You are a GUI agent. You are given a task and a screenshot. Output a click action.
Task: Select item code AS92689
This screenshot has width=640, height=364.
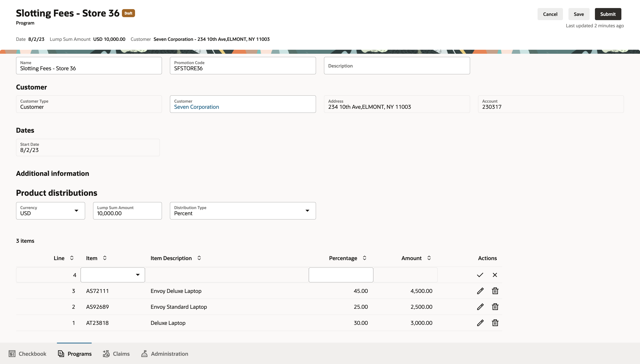98,307
